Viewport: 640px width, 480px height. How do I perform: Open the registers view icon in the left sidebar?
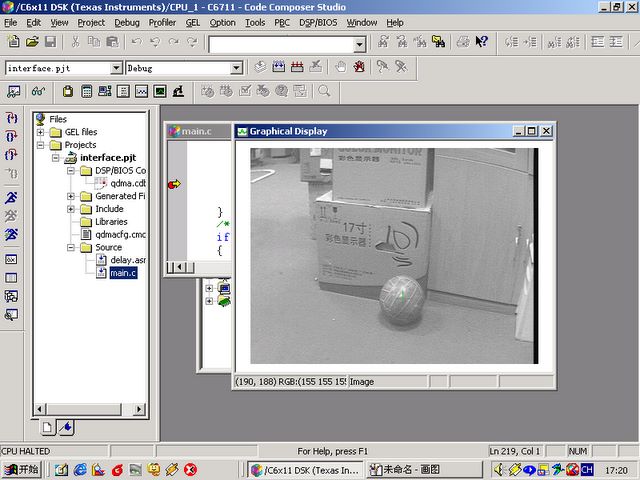[x=11, y=260]
